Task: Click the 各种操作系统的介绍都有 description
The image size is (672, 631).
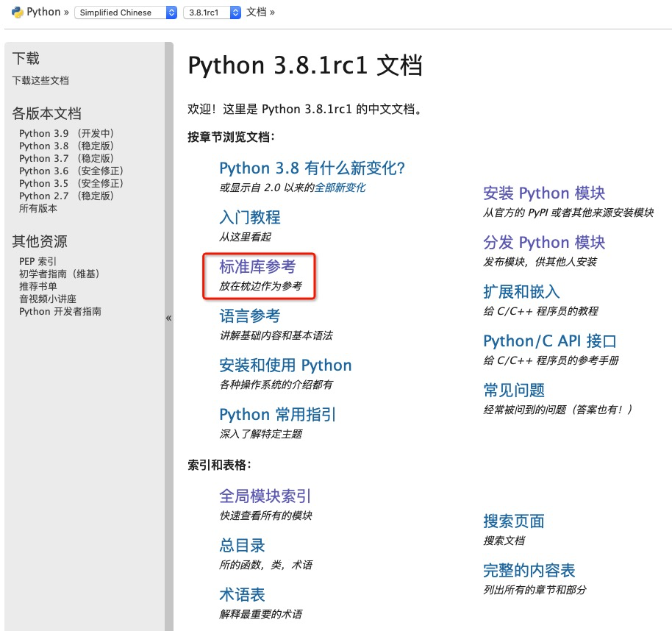Action: (276, 385)
